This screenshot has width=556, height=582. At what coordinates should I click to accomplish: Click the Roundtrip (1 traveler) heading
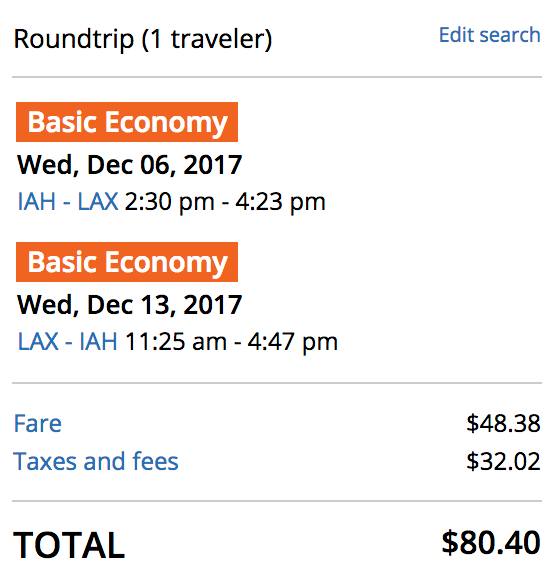[x=143, y=39]
